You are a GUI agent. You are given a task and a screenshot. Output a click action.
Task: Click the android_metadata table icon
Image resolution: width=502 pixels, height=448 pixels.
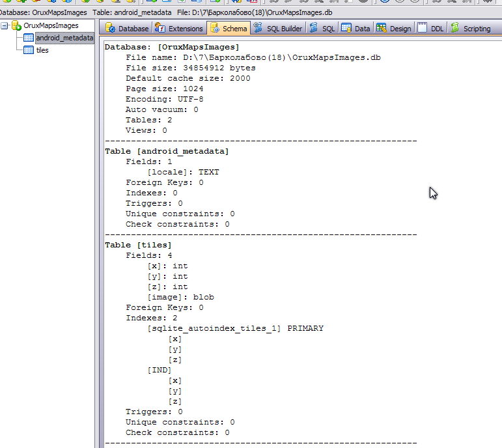(x=29, y=38)
